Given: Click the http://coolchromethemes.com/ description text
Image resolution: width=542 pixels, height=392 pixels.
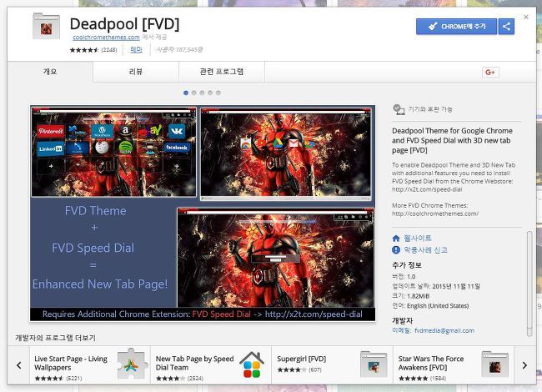Looking at the screenshot, I should (x=435, y=214).
